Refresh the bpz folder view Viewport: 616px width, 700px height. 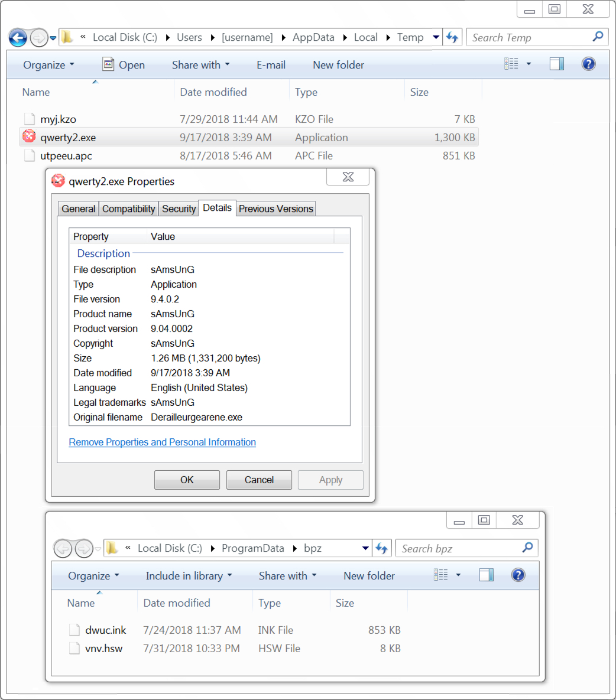coord(382,548)
